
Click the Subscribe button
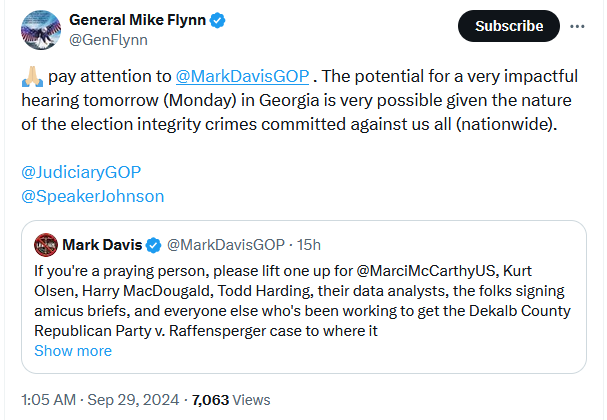pos(509,26)
